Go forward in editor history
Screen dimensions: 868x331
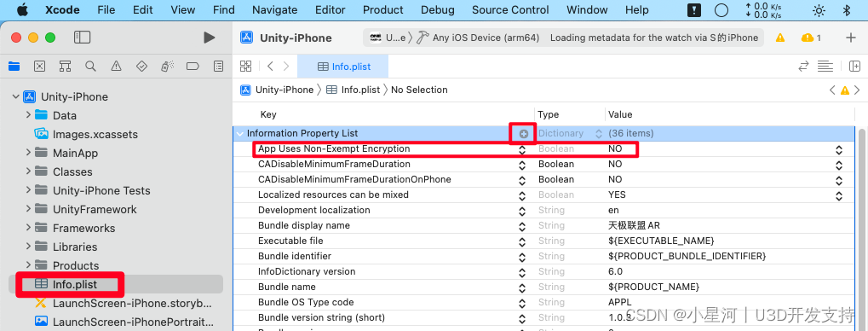[x=285, y=67]
